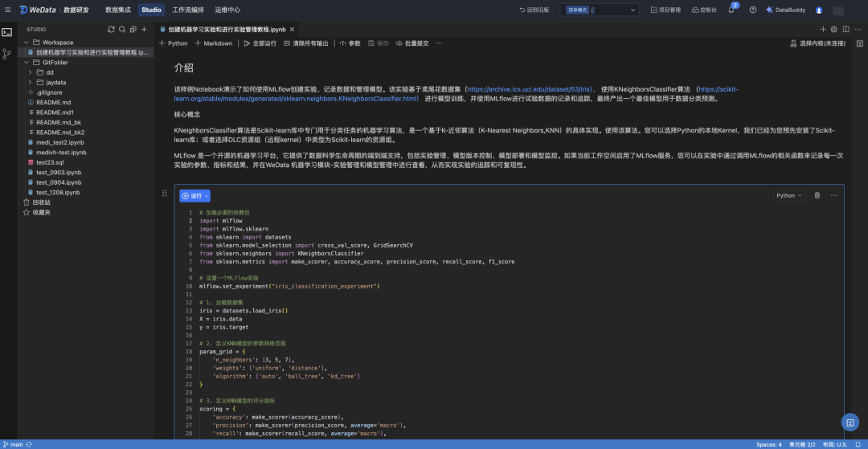The image size is (868, 449).
Task: Collapse all folders in STUDIO explorer
Action: [133, 29]
